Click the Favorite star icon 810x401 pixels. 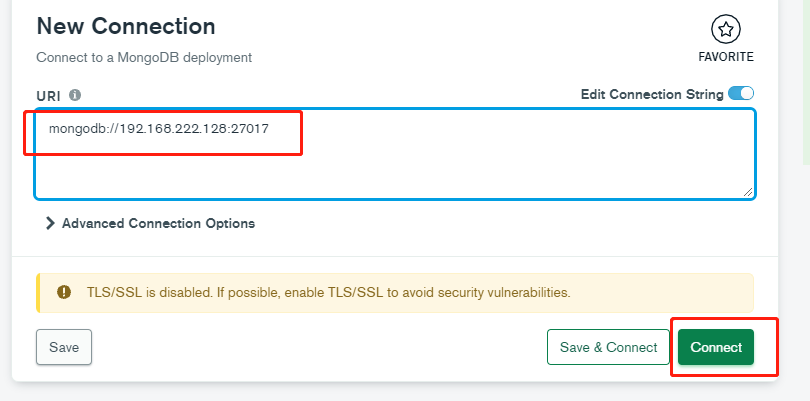coord(726,29)
